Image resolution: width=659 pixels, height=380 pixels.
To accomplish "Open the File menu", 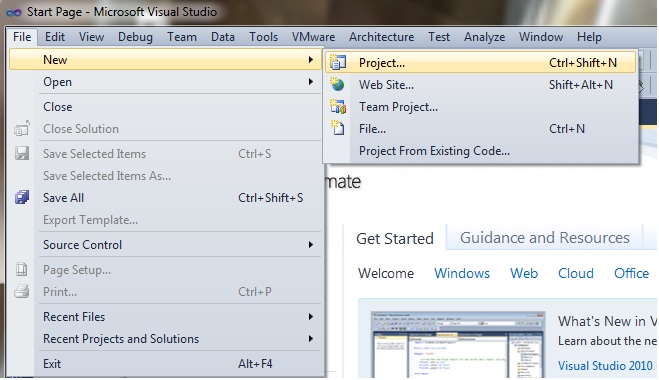I will click(x=22, y=37).
